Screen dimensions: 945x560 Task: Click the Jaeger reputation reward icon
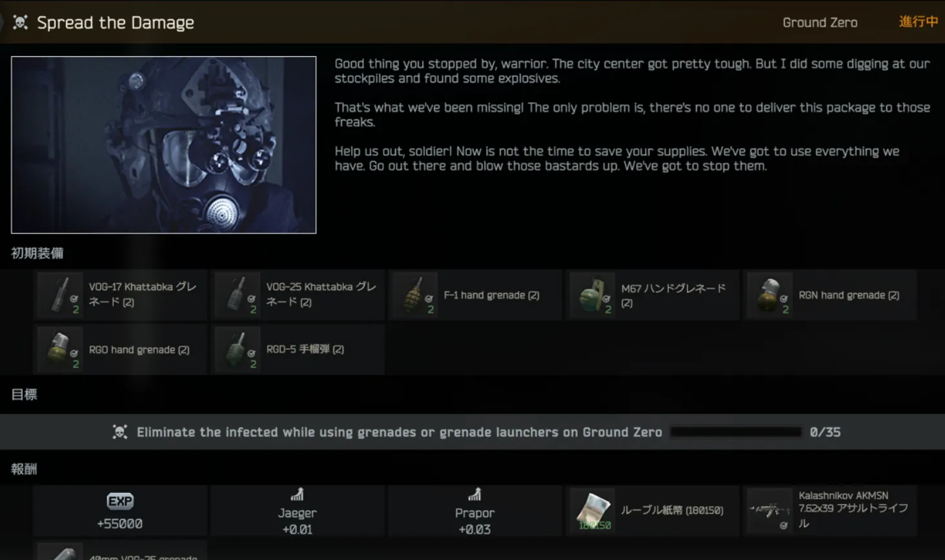tap(297, 495)
